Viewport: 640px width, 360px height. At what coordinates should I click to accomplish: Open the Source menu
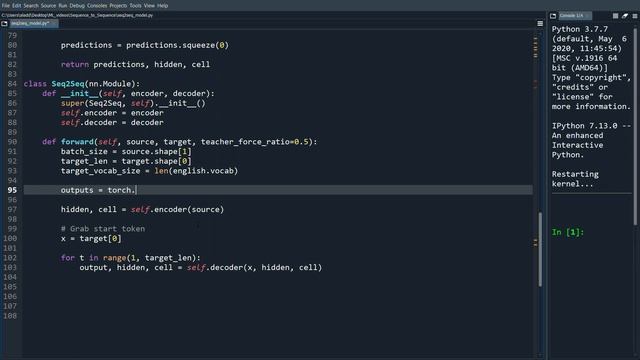pyautogui.click(x=48, y=6)
